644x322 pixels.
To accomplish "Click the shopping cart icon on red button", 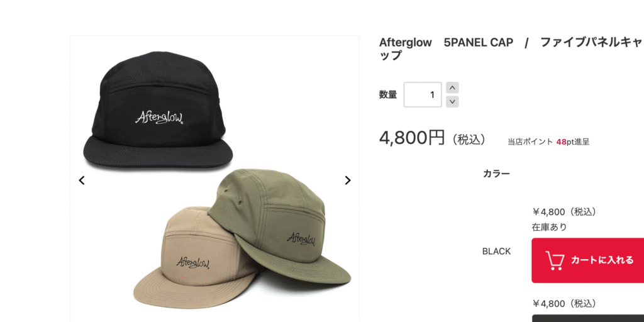I will pyautogui.click(x=555, y=260).
